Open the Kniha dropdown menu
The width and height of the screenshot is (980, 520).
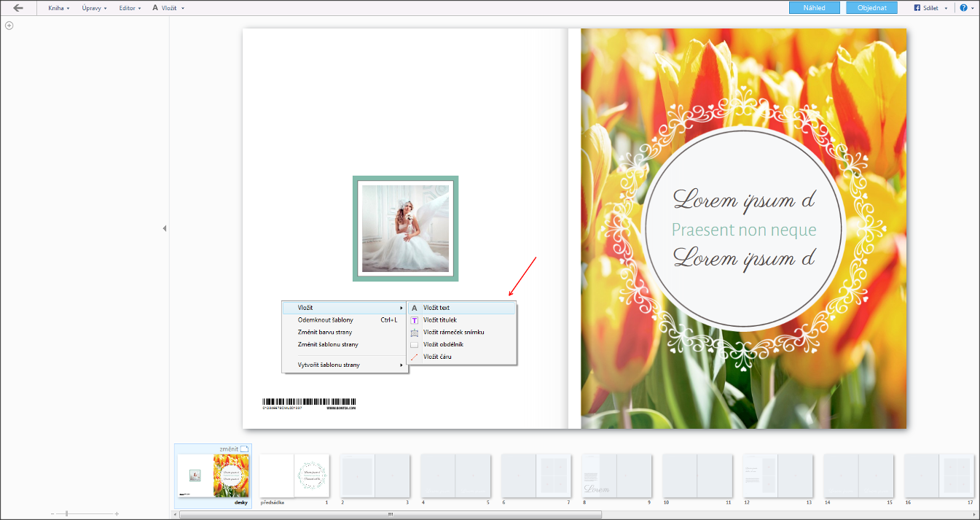(x=59, y=8)
